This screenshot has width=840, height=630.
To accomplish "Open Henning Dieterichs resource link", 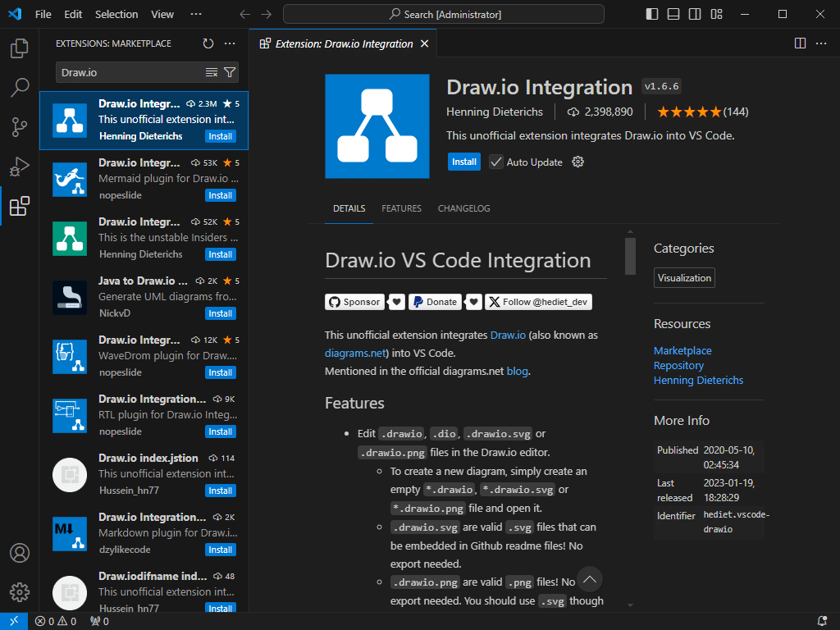I will pyautogui.click(x=698, y=381).
